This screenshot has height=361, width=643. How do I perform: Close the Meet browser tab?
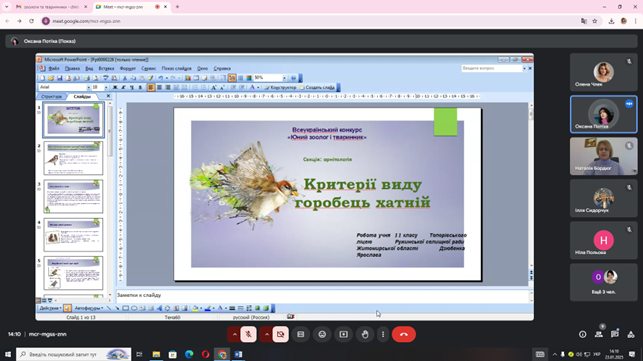click(x=166, y=7)
